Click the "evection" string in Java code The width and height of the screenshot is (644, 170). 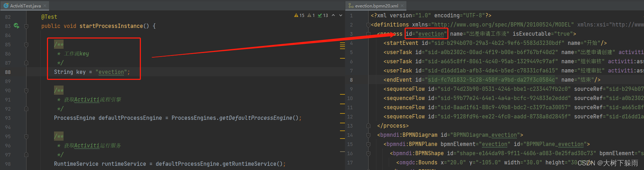(x=111, y=72)
